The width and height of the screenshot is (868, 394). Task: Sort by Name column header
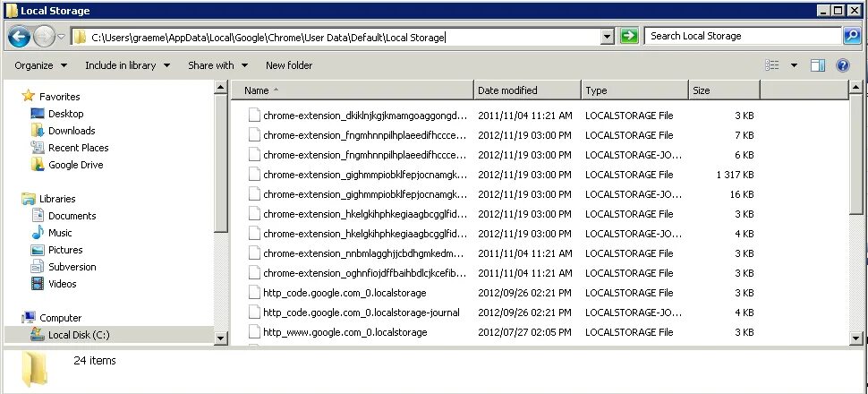tap(352, 90)
